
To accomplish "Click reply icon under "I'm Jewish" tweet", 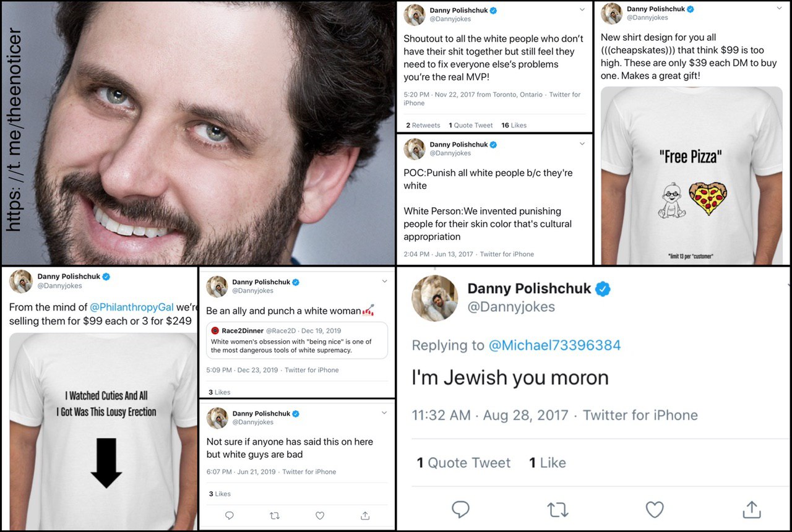I will (x=460, y=509).
